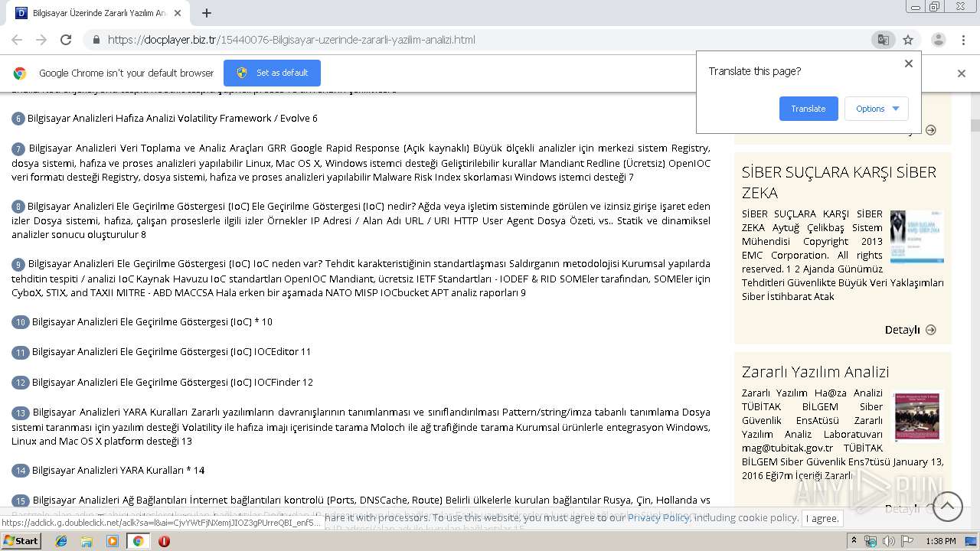
Task: Close the Translate this page popup
Action: pyautogui.click(x=909, y=64)
